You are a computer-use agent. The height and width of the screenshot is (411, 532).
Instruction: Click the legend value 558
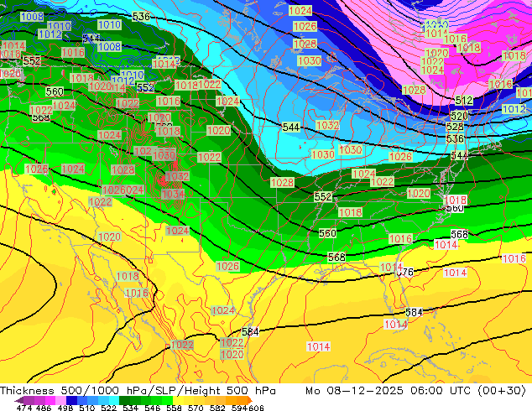click(174, 408)
